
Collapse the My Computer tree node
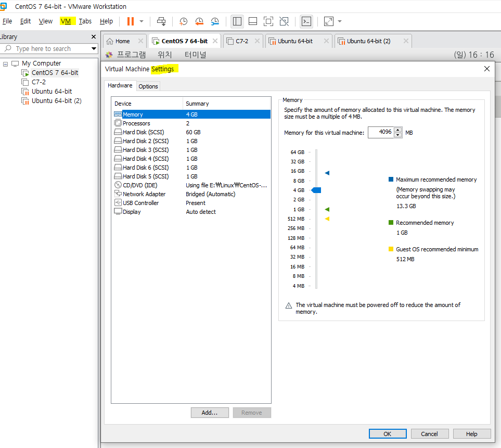tap(5, 64)
